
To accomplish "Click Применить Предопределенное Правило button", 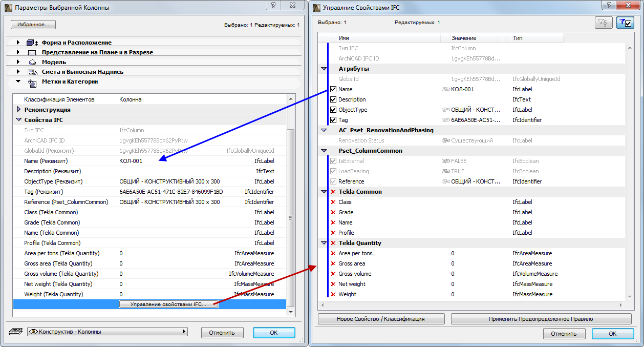I will click(x=541, y=319).
